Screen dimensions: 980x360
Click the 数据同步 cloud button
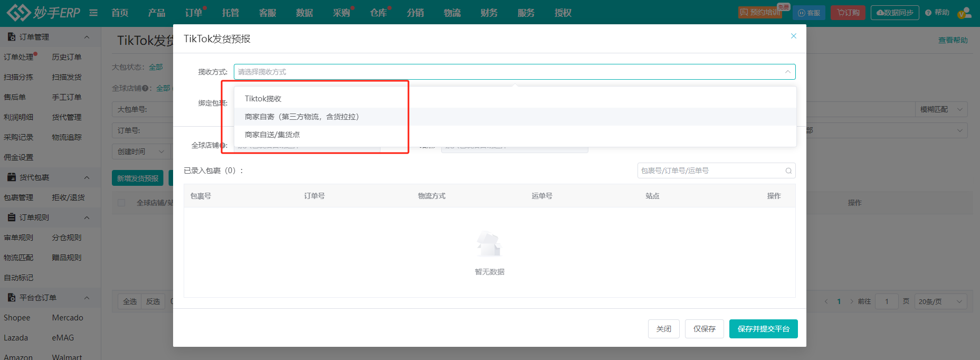(x=895, y=13)
